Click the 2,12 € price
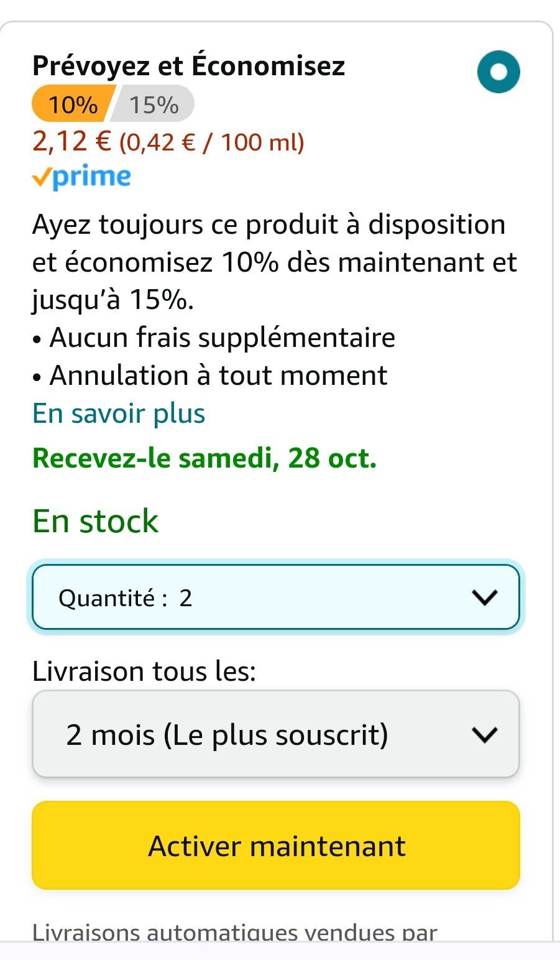Screen dimensions: 560x960 click(x=71, y=142)
